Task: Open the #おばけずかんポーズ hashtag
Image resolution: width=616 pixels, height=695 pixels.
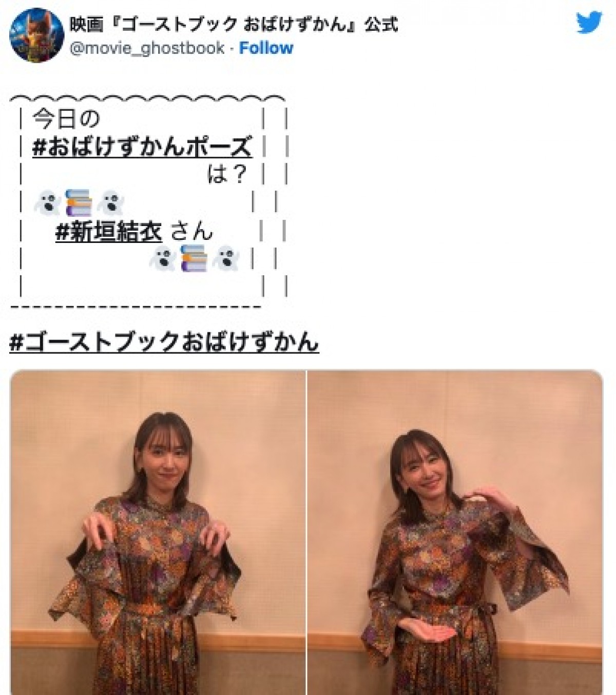Action: pos(142,147)
